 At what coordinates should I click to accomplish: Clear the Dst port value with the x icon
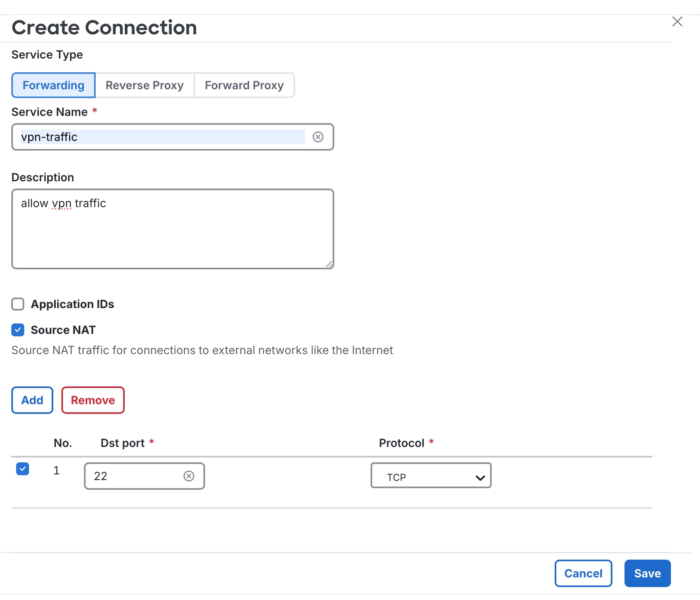(x=189, y=476)
